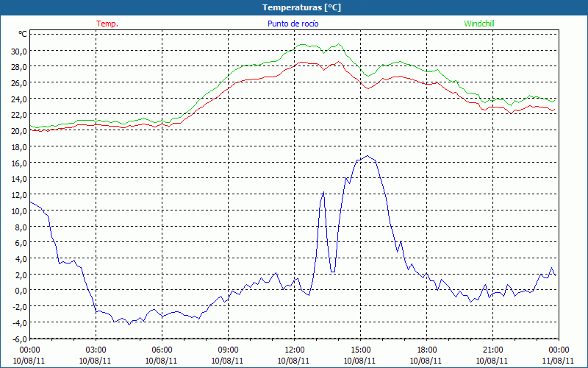Click the '-4,0' y-axis value
Screen dimensions: 588x368
click(x=20, y=323)
